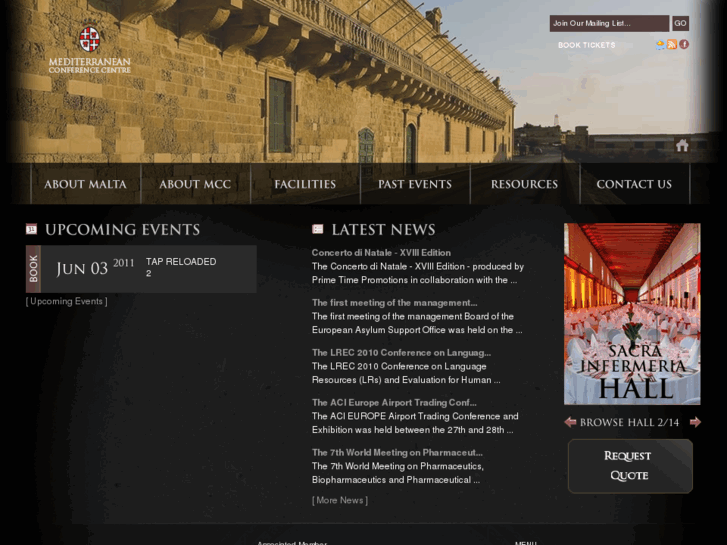Show the previous hall with the left arrow

point(570,422)
